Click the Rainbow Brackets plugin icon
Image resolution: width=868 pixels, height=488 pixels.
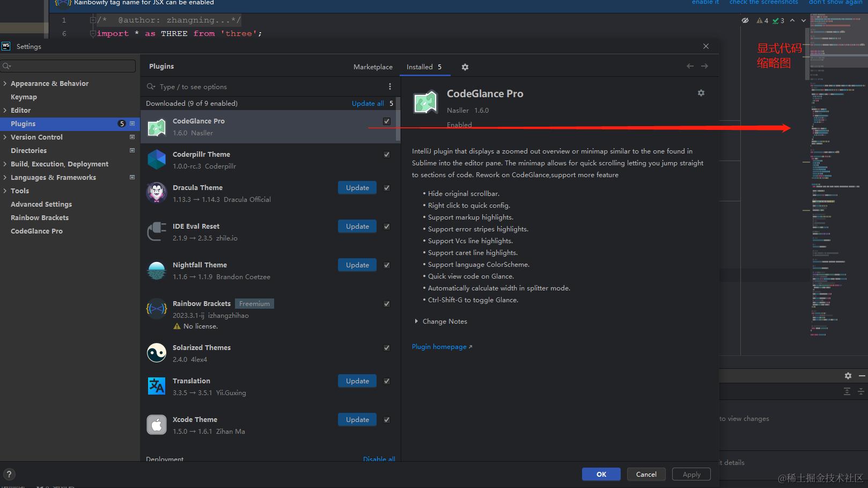[x=157, y=309]
